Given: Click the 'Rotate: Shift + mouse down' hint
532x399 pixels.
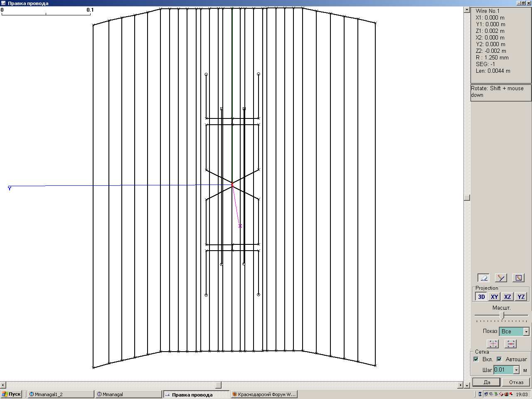Looking at the screenshot, I should [x=497, y=91].
